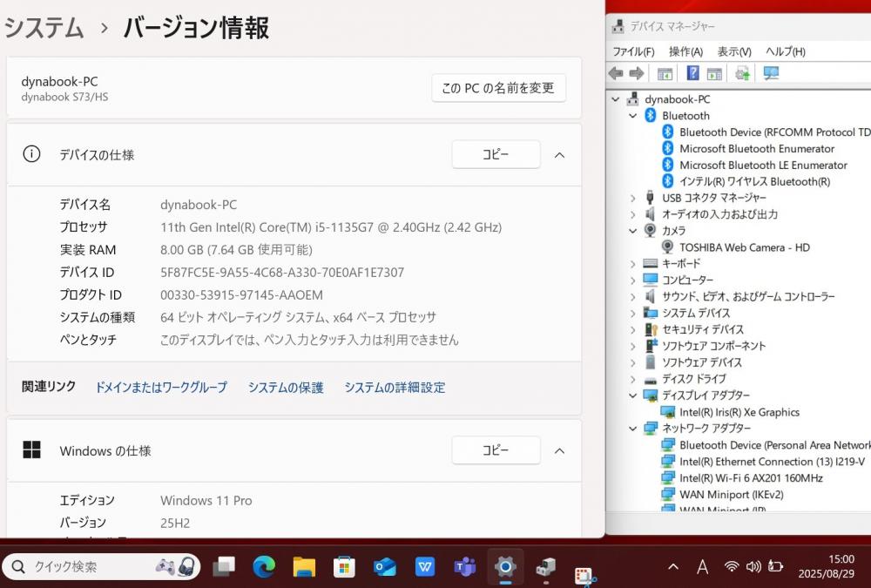Collapse the Bluetooth category in device tree

tap(633, 116)
